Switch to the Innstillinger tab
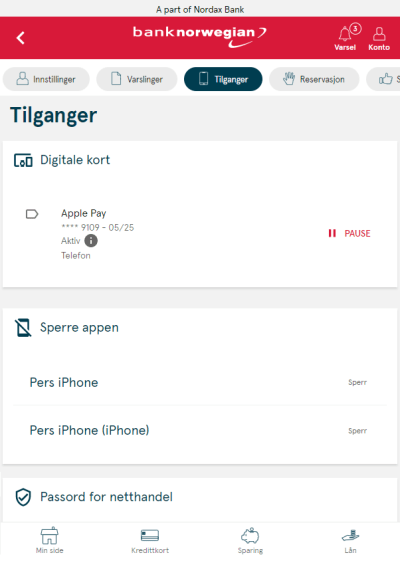The image size is (400, 561). [46, 79]
